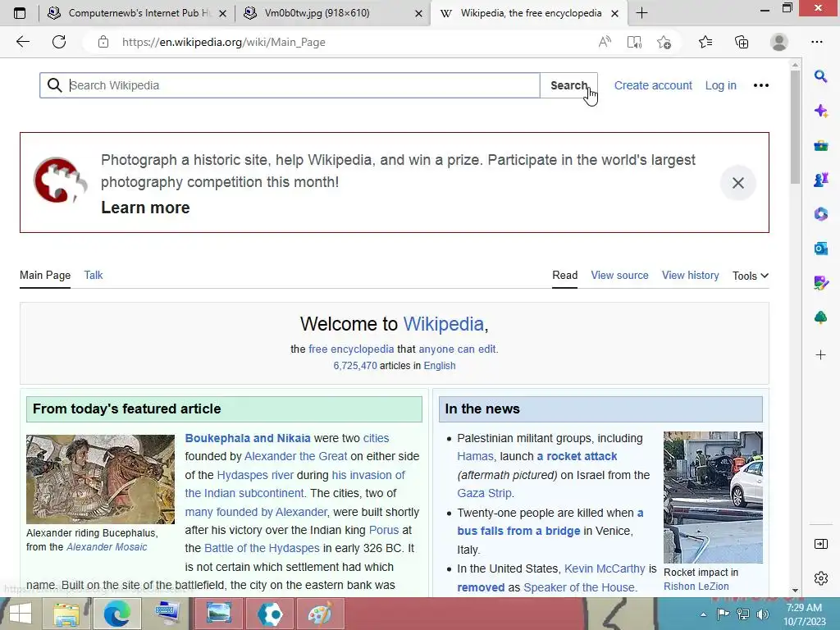This screenshot has width=840, height=630.
Task: Reload the page with the refresh icon
Action: [x=59, y=42]
